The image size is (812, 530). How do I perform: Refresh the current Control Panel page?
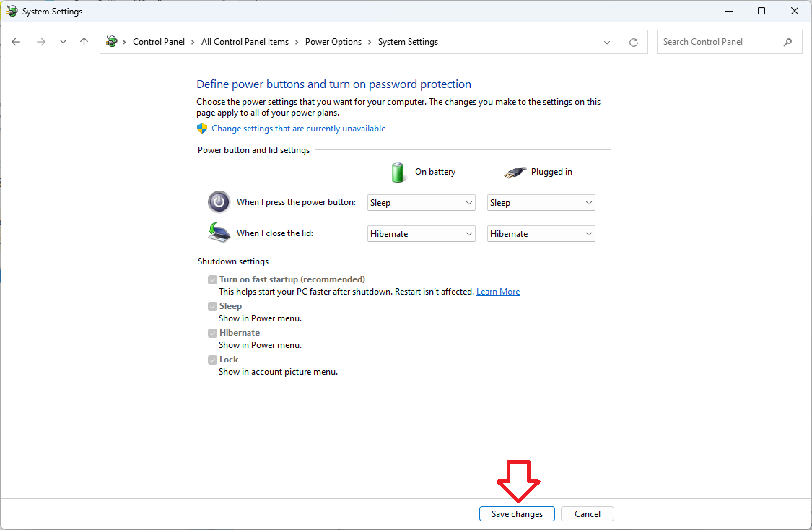634,42
